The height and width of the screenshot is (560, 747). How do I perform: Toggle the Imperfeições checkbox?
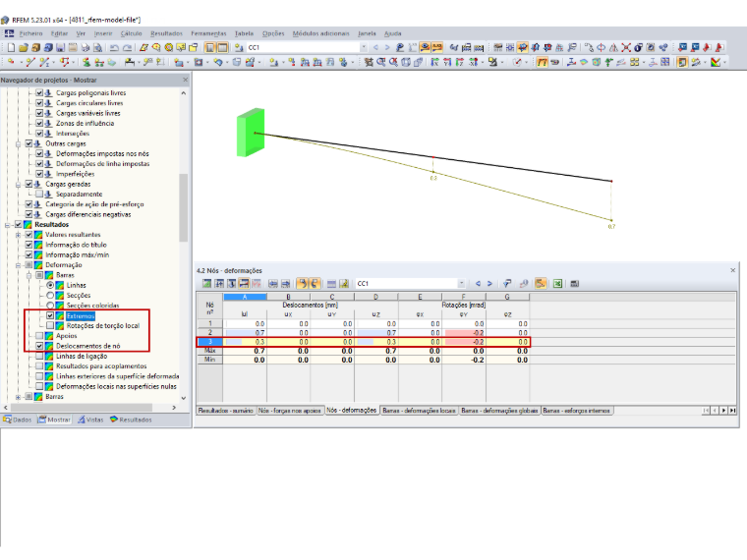pos(39,174)
